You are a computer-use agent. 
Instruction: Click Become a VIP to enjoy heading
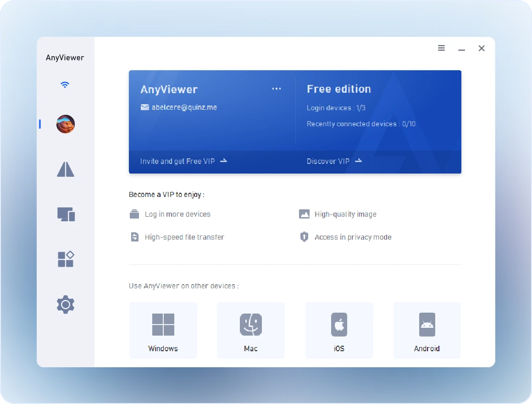[166, 195]
